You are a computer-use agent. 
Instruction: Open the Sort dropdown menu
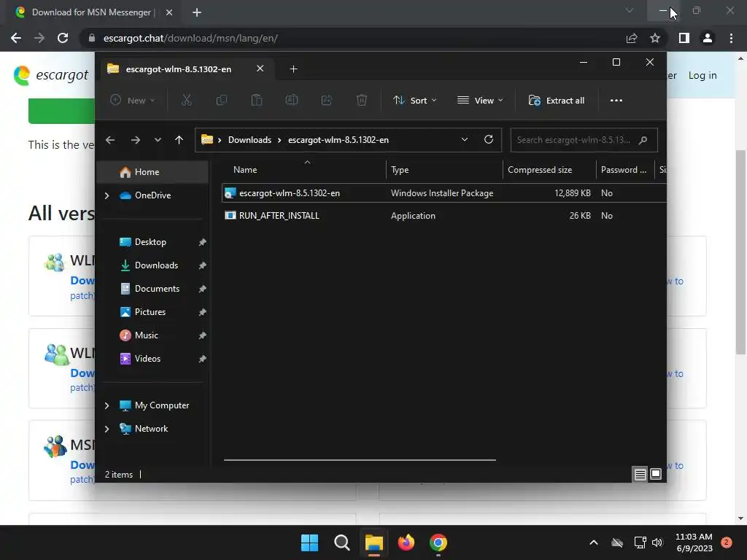[414, 101]
